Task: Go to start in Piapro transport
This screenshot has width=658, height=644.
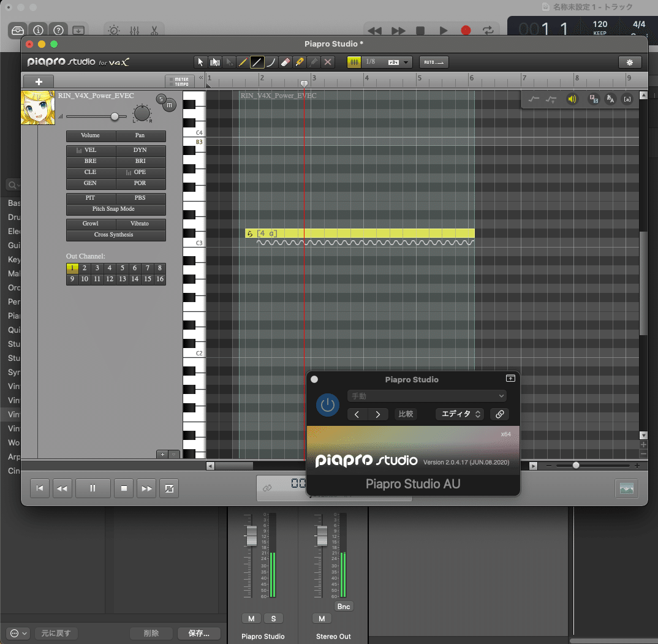Action: [40, 488]
